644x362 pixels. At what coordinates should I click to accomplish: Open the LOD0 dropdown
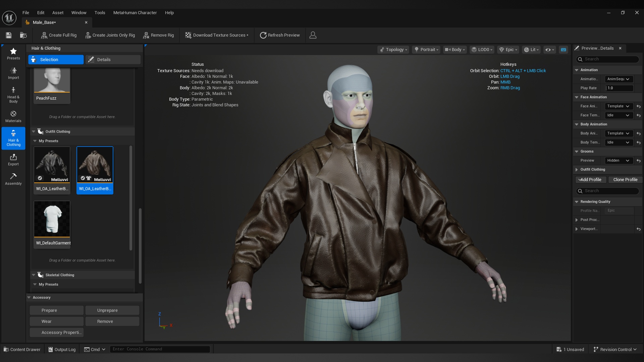pos(482,50)
